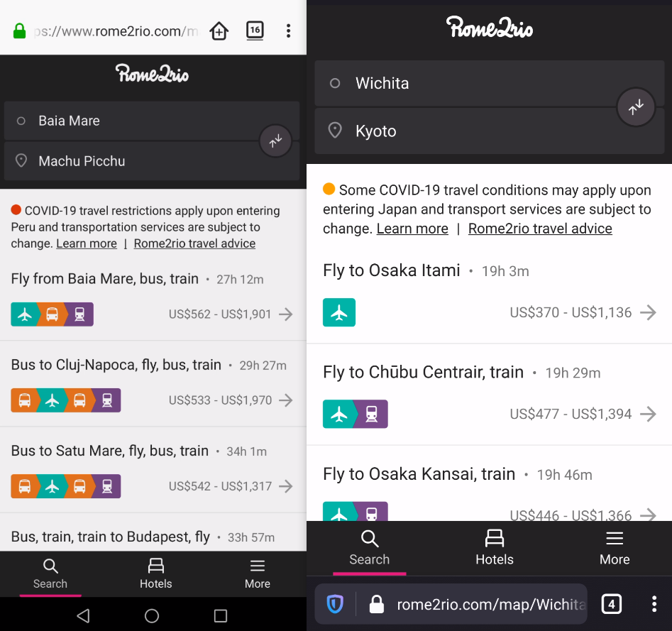Click the green lock icon in left address bar
The height and width of the screenshot is (631, 672).
click(19, 31)
